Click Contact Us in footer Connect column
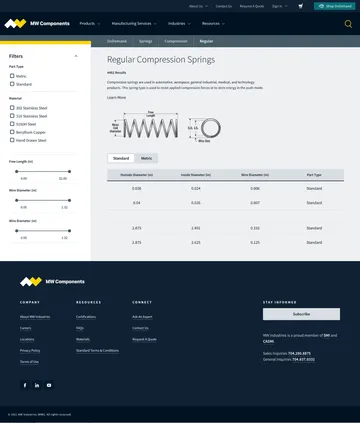Screen dimensions: 360x423 click(140, 328)
